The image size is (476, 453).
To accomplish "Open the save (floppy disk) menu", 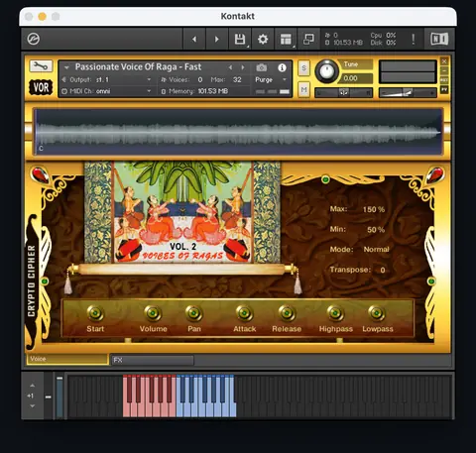I will point(240,39).
